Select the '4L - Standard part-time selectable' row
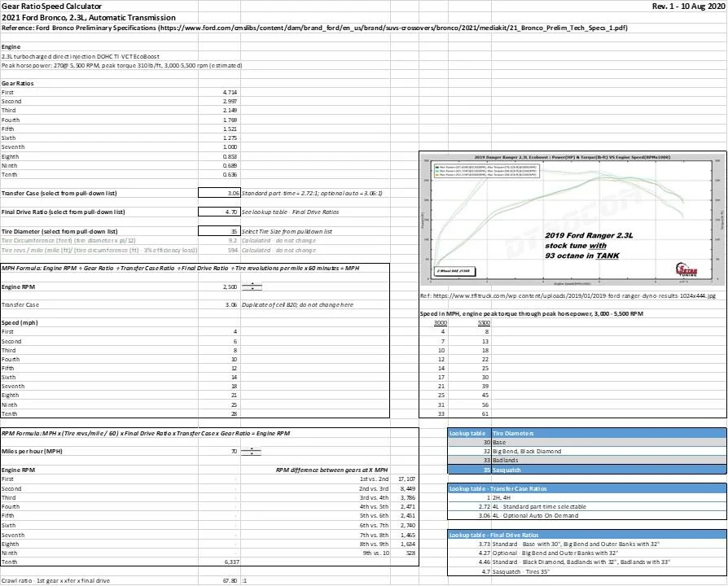This screenshot has height=586, width=728. [587, 507]
